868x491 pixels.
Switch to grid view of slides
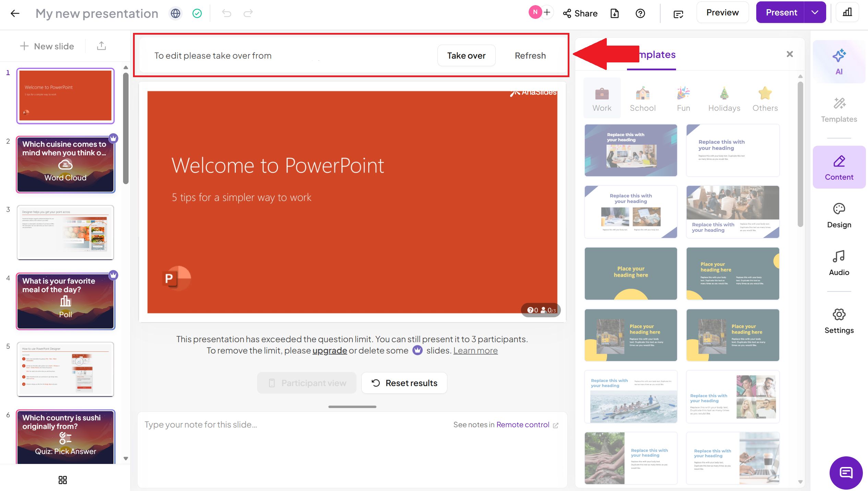tap(63, 480)
